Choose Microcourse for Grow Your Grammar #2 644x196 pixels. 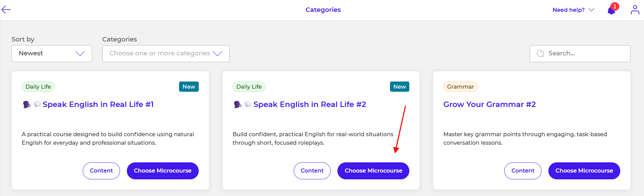584,171
